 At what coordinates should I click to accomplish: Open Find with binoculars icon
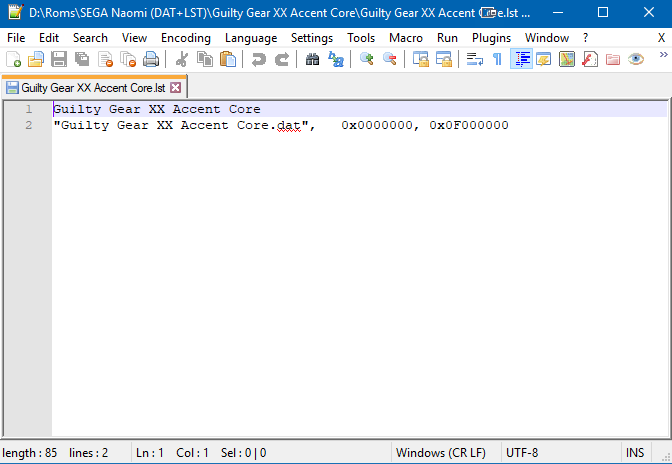click(312, 59)
